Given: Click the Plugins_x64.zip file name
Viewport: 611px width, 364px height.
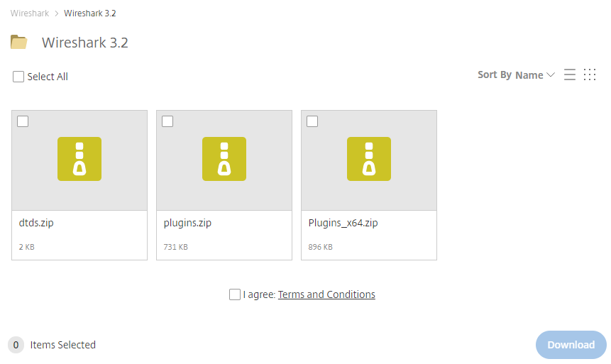Looking at the screenshot, I should coord(343,223).
